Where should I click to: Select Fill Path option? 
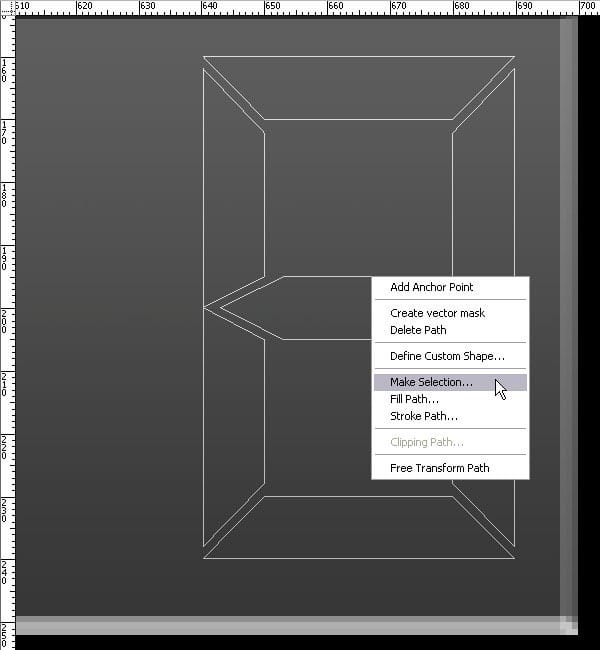point(414,399)
